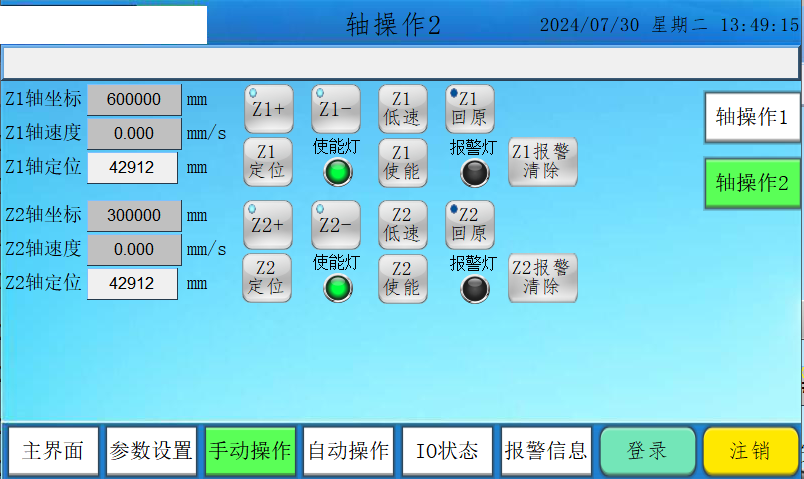This screenshot has width=804, height=479.
Task: Click the Z1 green enable indicator lamp
Action: (339, 173)
